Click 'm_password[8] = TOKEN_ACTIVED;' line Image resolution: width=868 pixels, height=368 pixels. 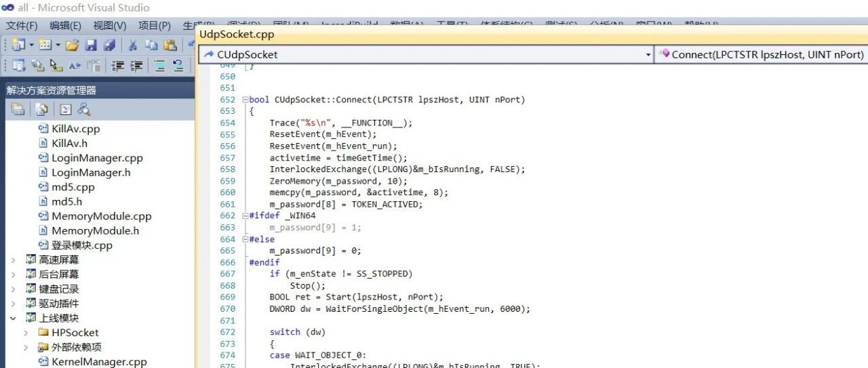point(346,204)
